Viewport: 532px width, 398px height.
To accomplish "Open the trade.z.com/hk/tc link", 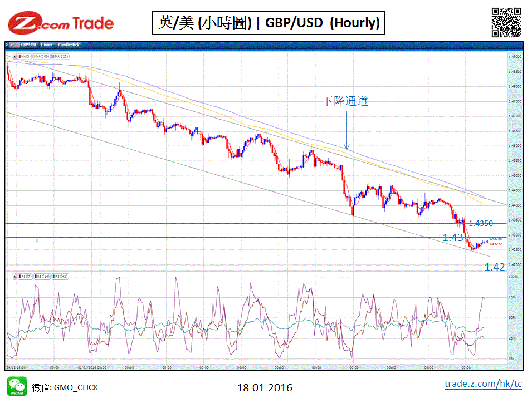I will click(483, 384).
